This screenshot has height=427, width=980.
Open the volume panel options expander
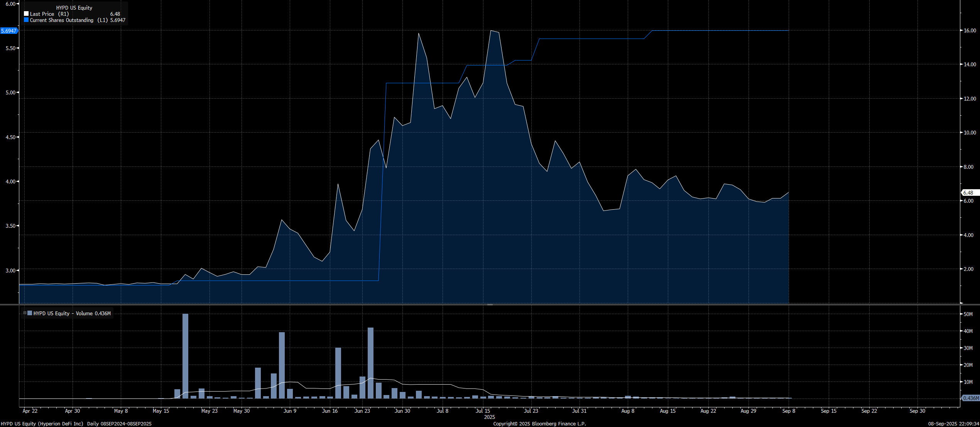[24, 313]
